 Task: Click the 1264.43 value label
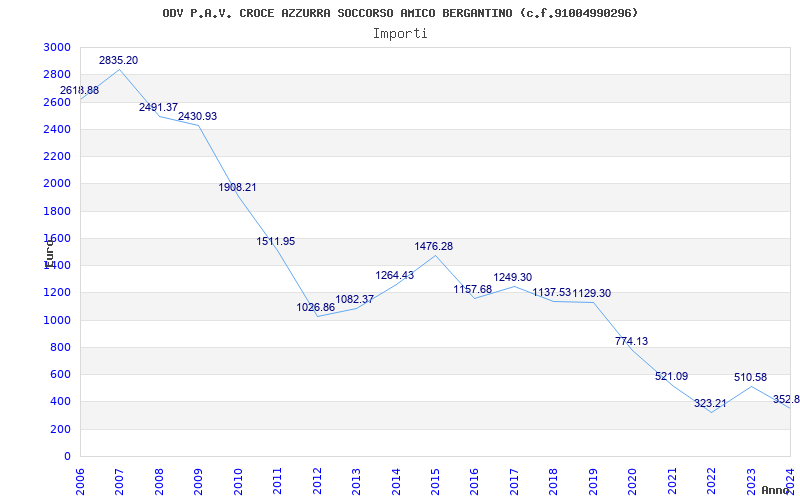pyautogui.click(x=395, y=275)
